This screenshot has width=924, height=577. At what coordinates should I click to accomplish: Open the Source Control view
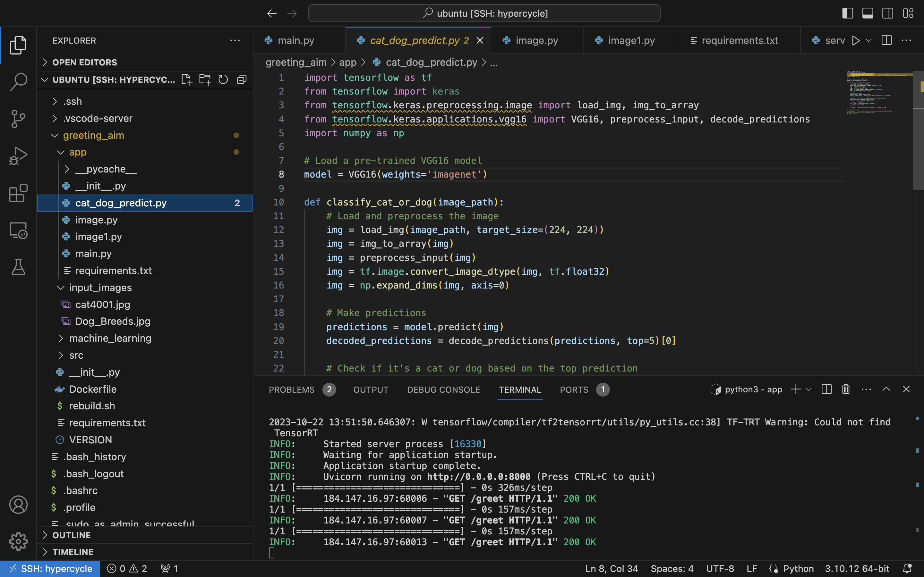point(18,119)
